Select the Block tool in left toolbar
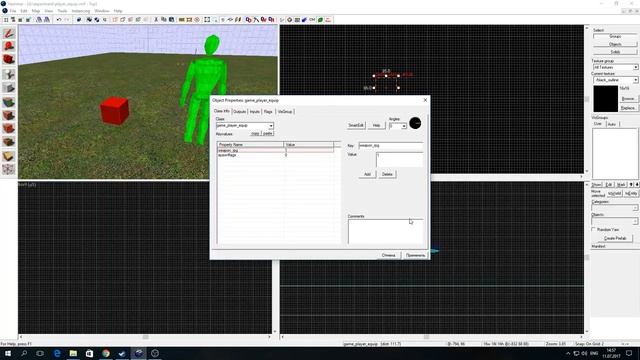The width and height of the screenshot is (640, 360). point(9,88)
